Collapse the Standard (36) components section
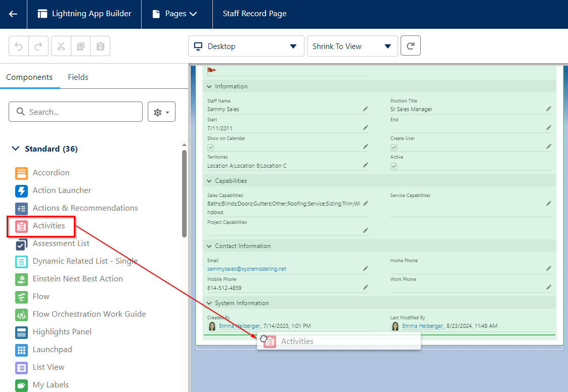This screenshot has height=392, width=568. (15, 149)
